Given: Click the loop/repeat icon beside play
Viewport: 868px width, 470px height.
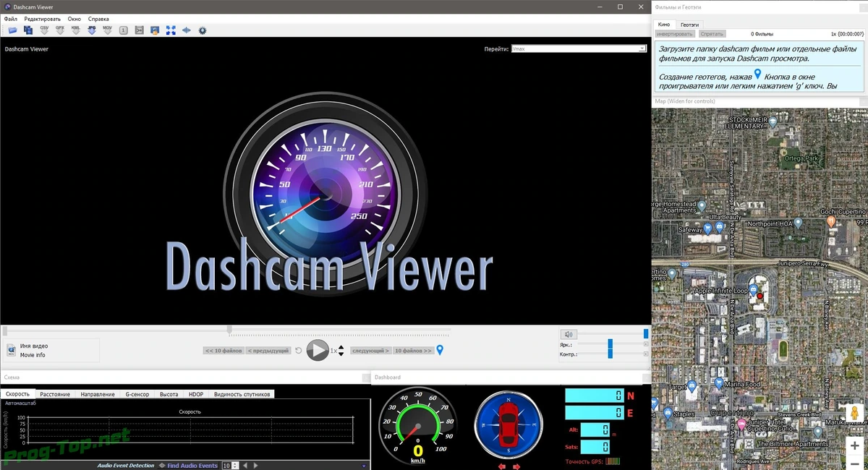Looking at the screenshot, I should (298, 351).
